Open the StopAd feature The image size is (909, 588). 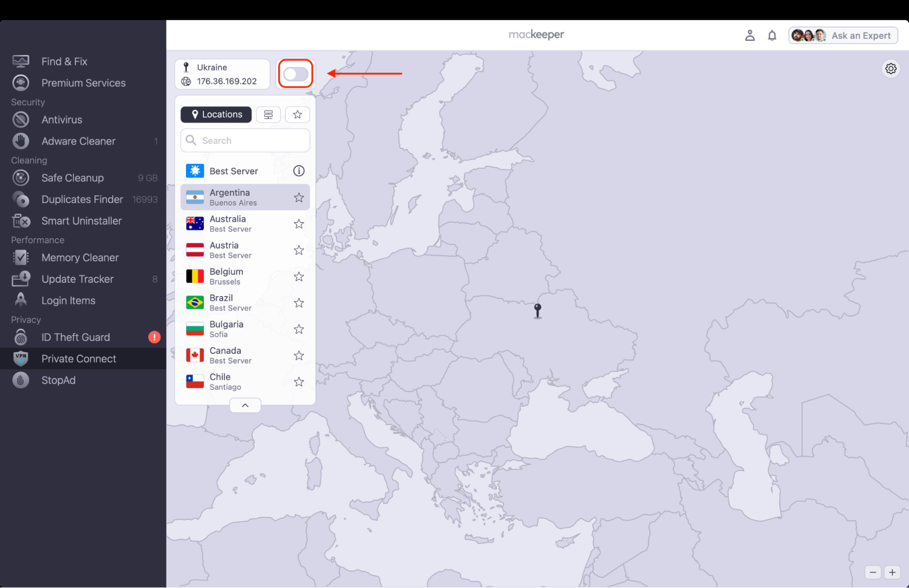[58, 380]
